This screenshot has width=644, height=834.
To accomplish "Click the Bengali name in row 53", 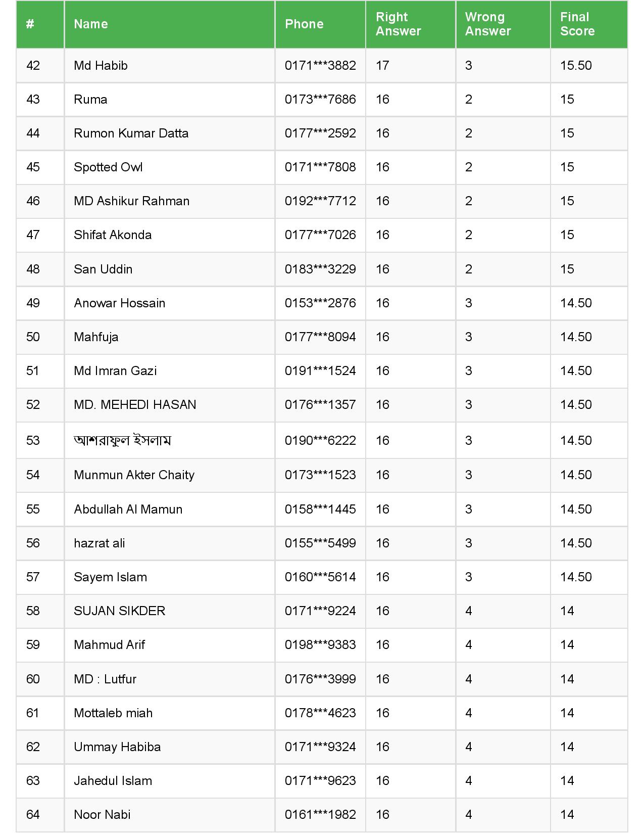I will [x=122, y=440].
